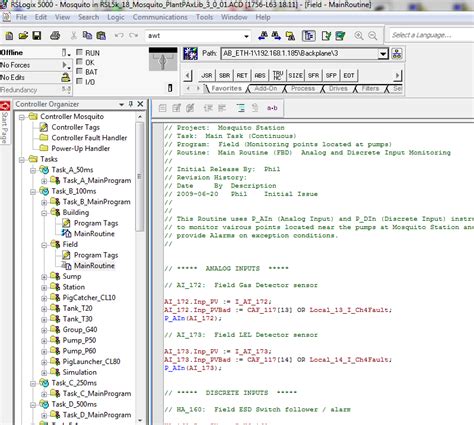Switch to the Drives instruction tab

pyautogui.click(x=338, y=89)
